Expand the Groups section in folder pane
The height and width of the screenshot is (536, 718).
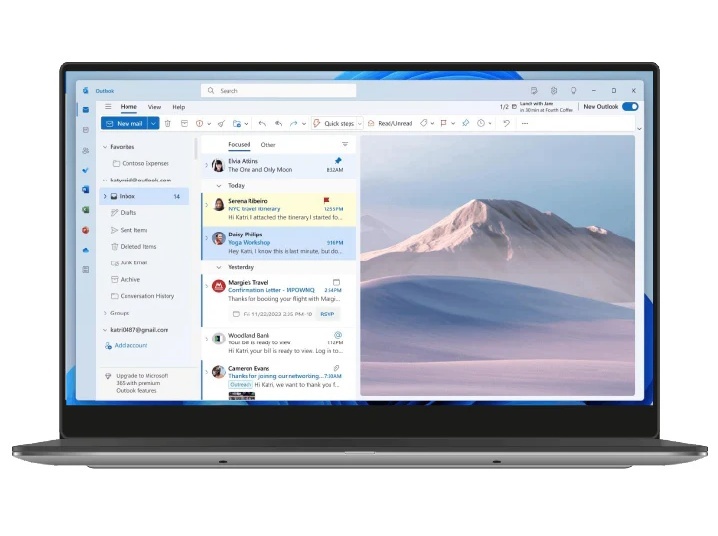point(105,313)
